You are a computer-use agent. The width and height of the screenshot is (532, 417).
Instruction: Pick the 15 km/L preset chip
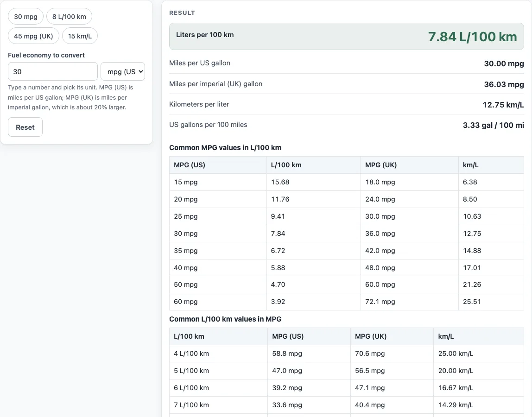80,36
